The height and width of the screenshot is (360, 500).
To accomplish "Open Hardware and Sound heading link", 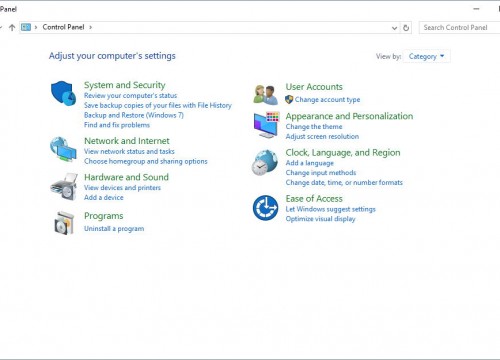I will point(126,177).
